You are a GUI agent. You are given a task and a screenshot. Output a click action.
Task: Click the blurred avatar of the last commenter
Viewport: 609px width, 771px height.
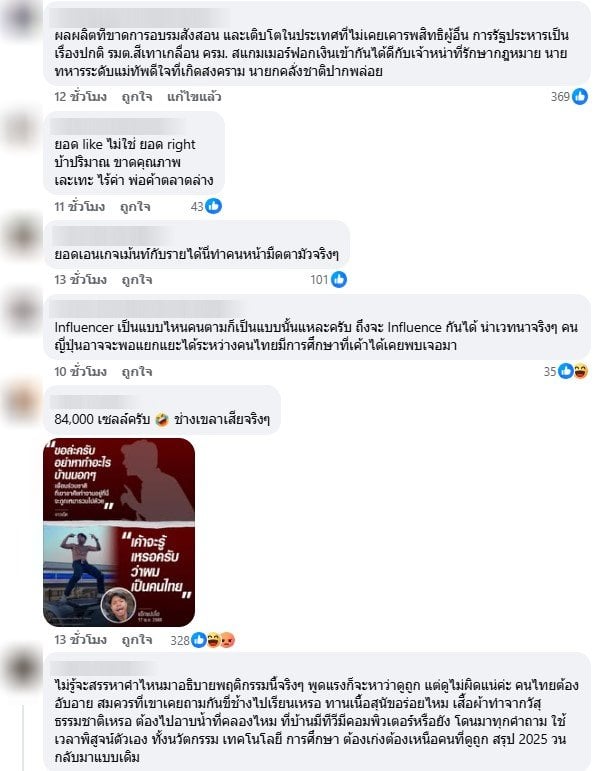click(x=21, y=669)
